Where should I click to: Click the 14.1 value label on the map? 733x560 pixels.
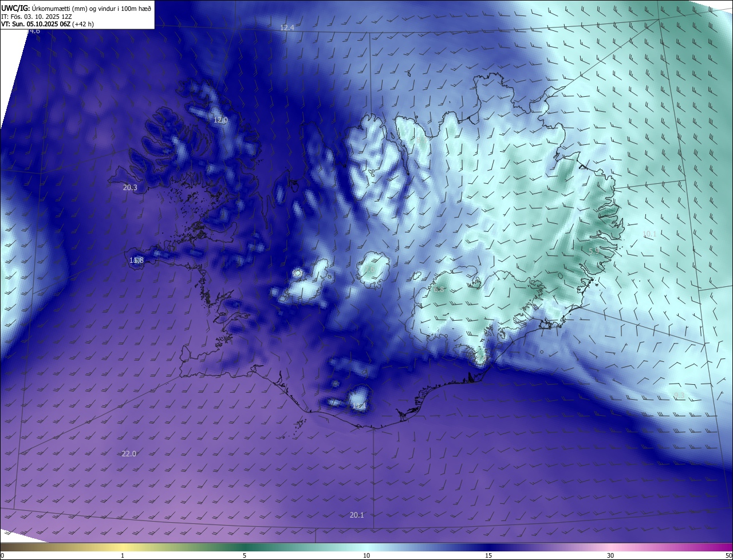359,407
